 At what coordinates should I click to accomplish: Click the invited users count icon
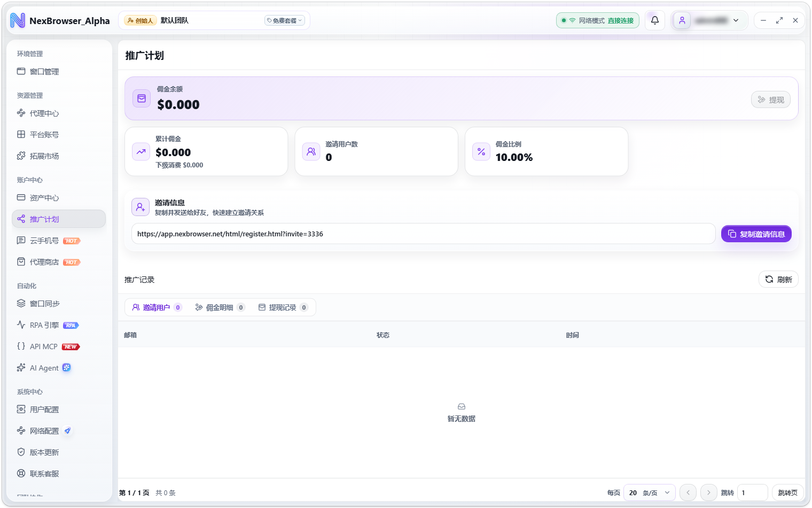point(311,151)
